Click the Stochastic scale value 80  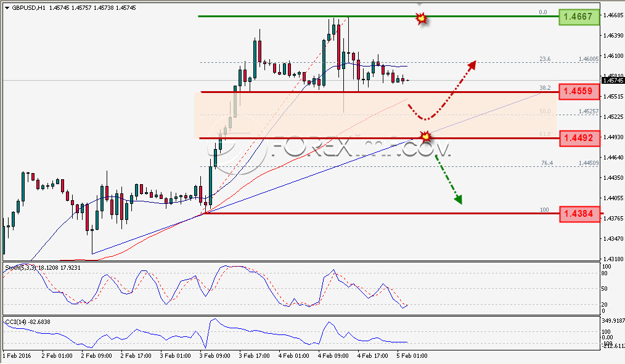click(605, 273)
